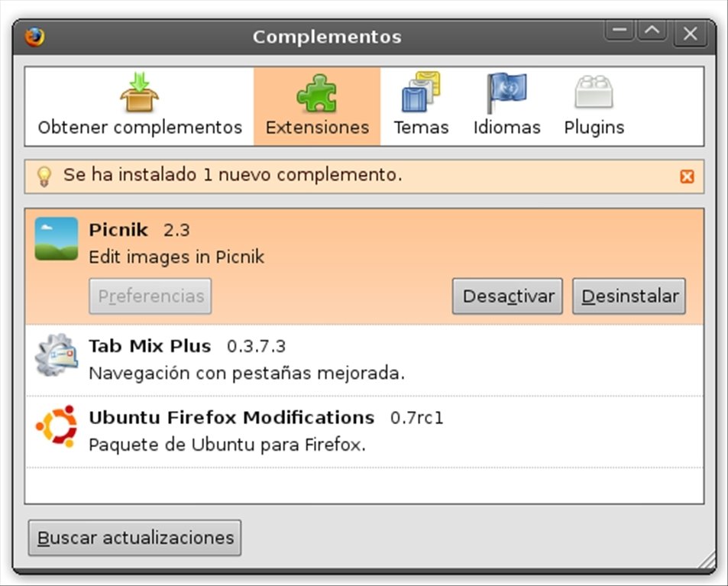The height and width of the screenshot is (586, 728).
Task: Click the Picnik extension name
Action: [x=118, y=230]
